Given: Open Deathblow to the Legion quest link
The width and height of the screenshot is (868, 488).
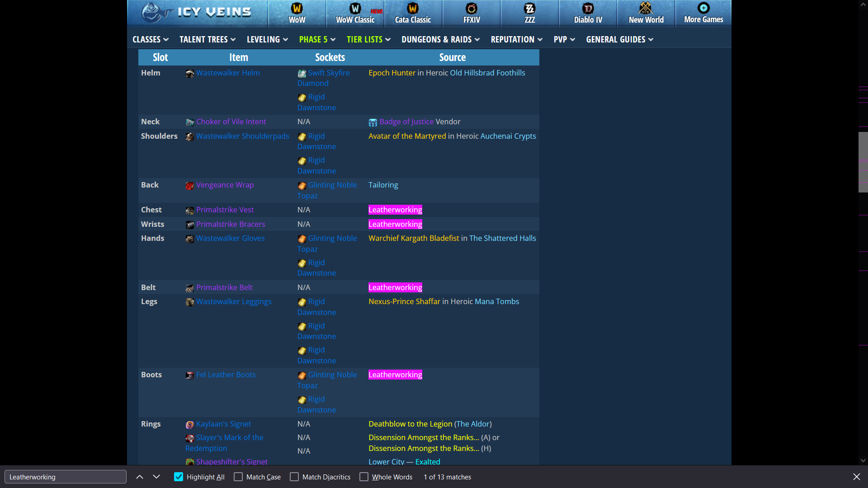Looking at the screenshot, I should click(410, 424).
